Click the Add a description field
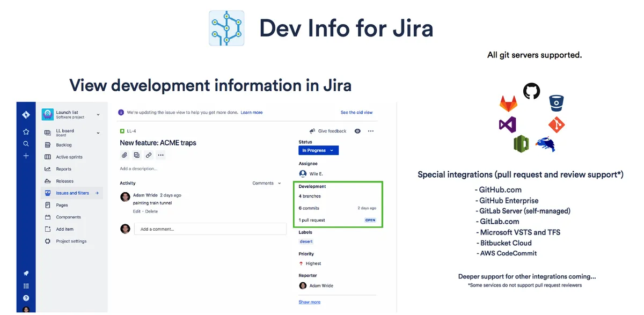The image size is (644, 315). point(138,169)
